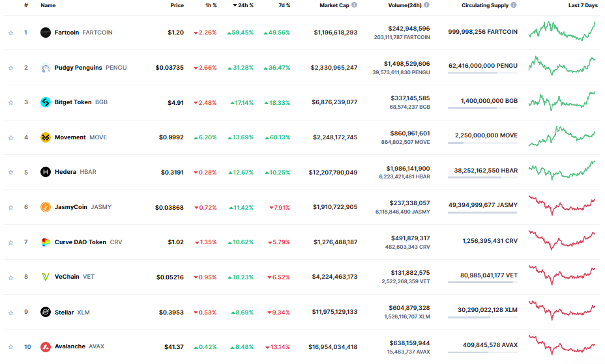
Task: Click the Bitget Token logo icon
Action: pos(45,102)
